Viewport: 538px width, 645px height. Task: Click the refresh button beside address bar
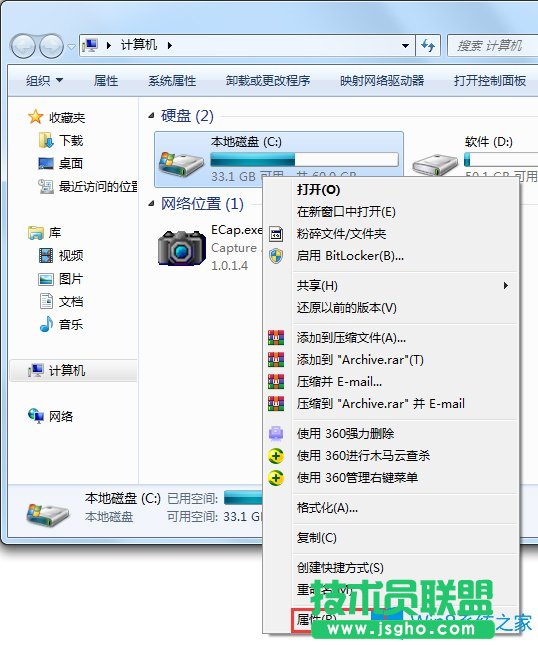pos(428,45)
